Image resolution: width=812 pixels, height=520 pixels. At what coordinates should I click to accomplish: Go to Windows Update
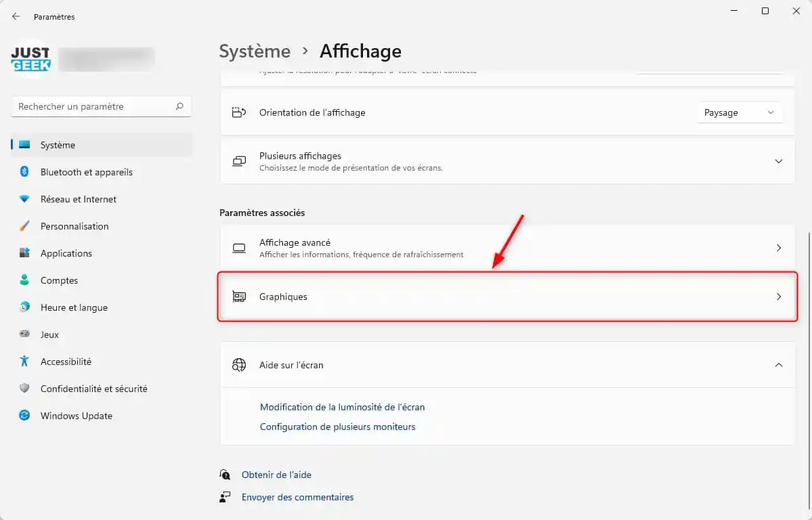[x=102, y=415]
